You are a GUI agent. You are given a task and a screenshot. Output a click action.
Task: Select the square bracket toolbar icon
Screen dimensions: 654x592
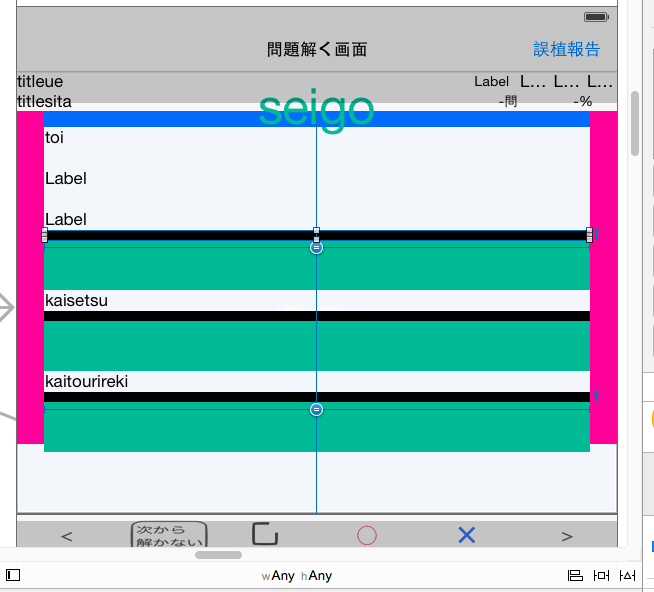point(265,534)
